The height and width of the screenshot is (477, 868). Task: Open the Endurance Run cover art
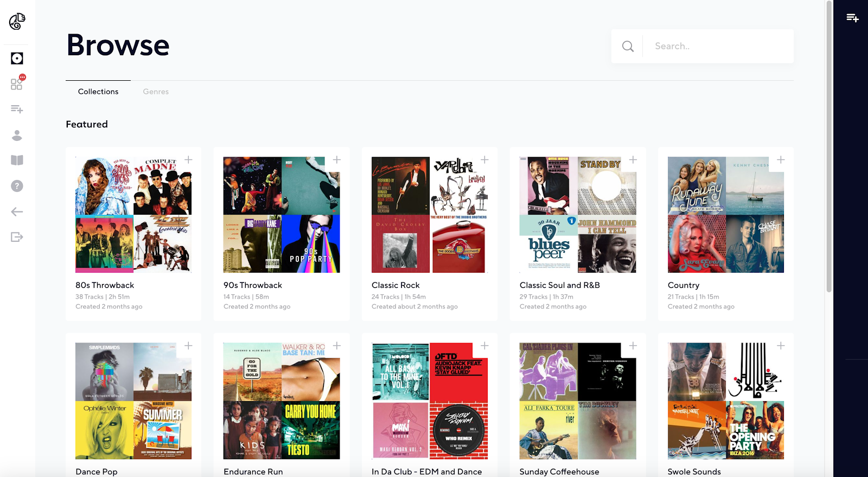[x=282, y=401]
